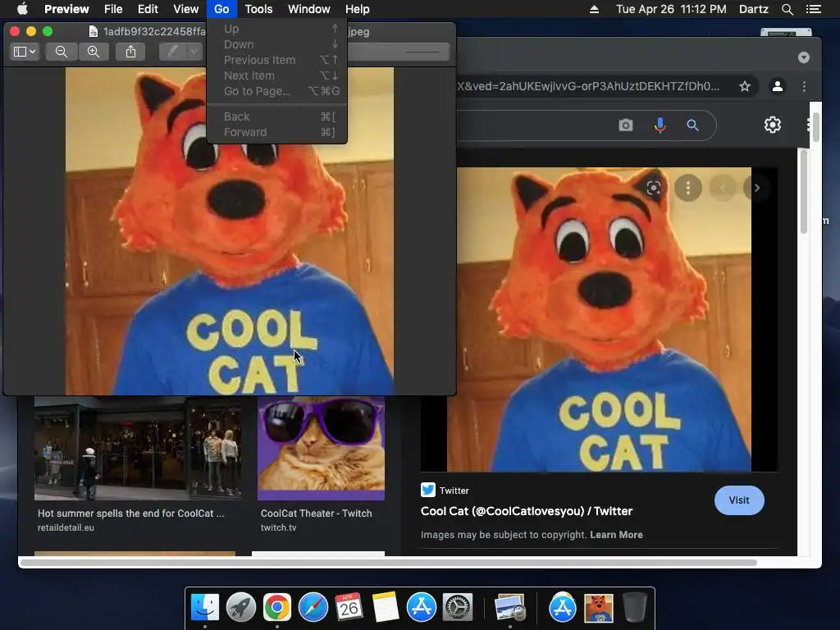
Task: Open the CoolCat Theater - Twitch thumbnail
Action: pyautogui.click(x=321, y=449)
